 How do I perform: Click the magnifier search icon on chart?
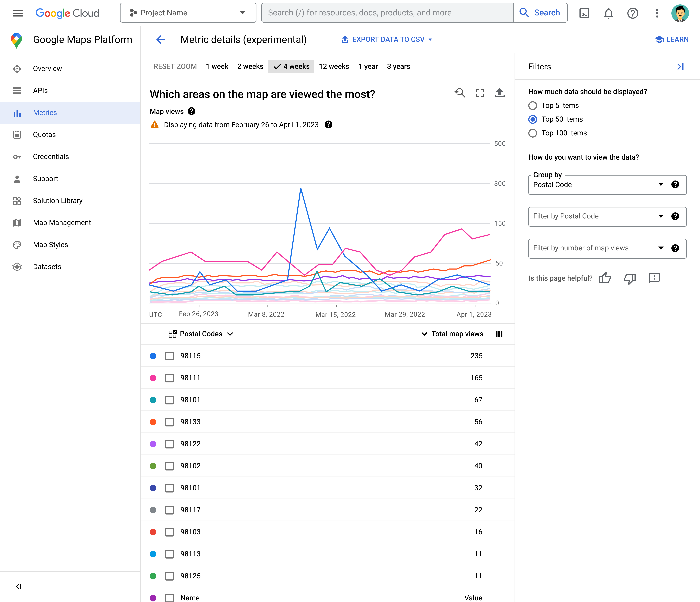[460, 94]
